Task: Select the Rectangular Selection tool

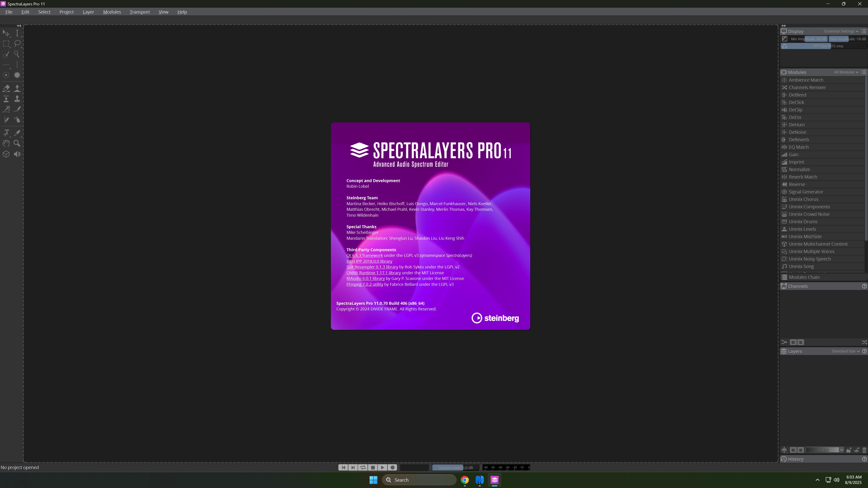Action: tap(6, 43)
